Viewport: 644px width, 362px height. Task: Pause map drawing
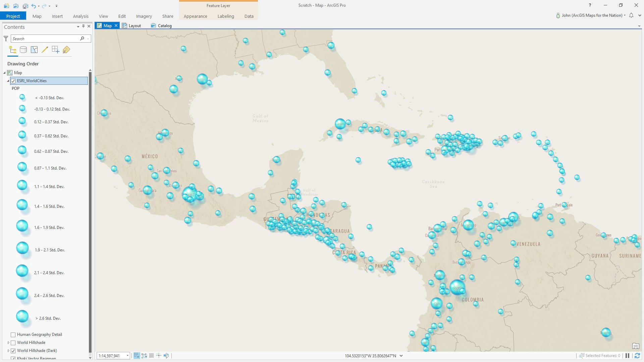click(x=627, y=356)
